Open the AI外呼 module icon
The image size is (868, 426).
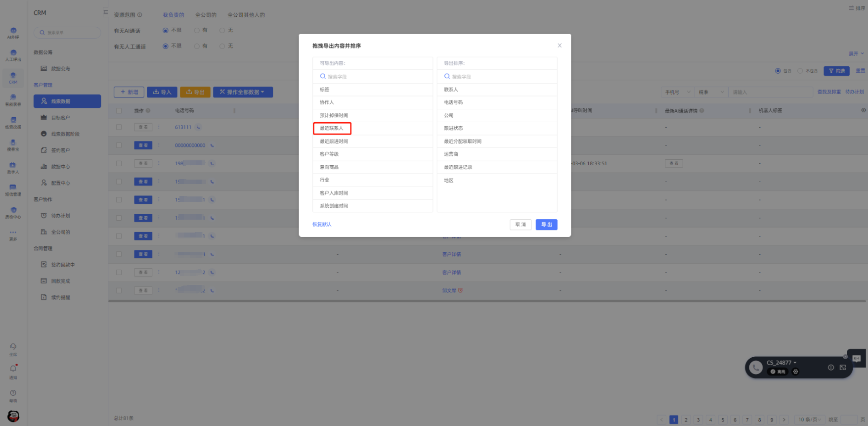[13, 32]
